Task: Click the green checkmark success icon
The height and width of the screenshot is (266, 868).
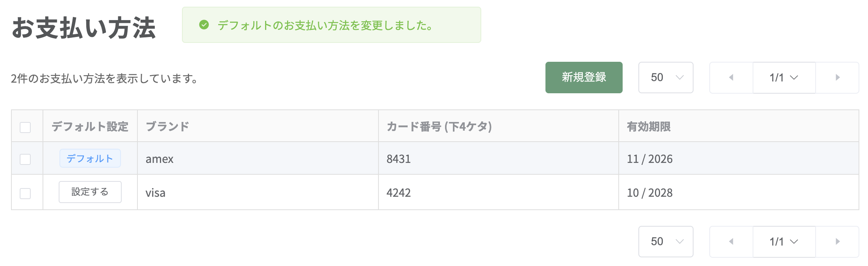Action: pyautogui.click(x=204, y=25)
